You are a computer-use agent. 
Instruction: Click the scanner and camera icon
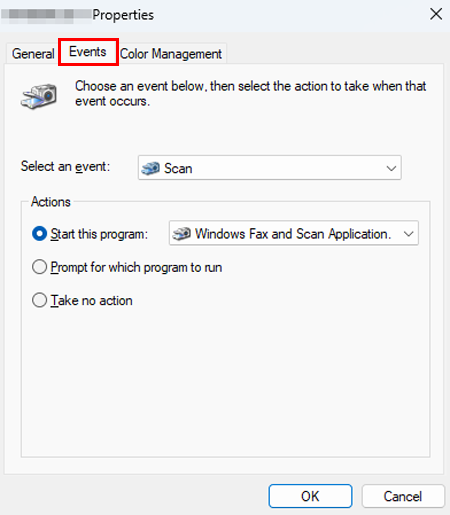click(x=39, y=96)
